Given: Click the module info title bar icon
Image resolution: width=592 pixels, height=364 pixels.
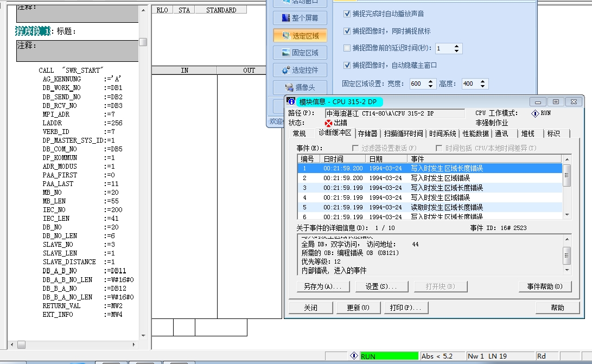Looking at the screenshot, I should (291, 101).
